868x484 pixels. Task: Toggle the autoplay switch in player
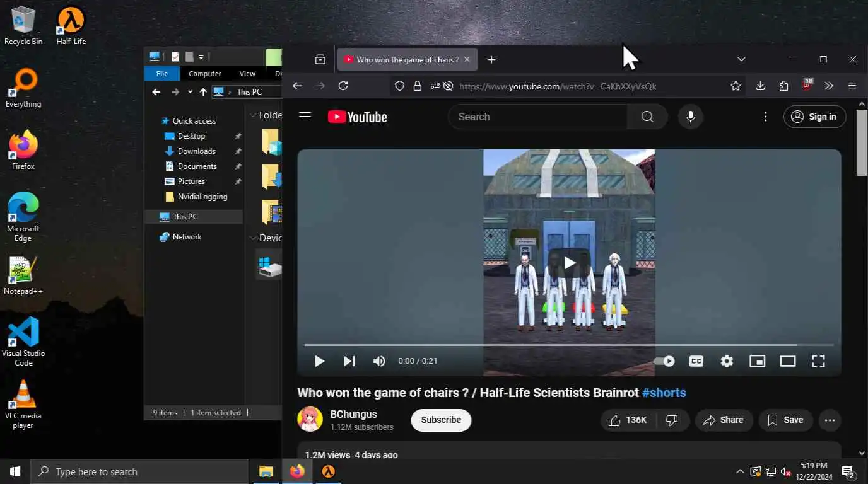(x=664, y=361)
